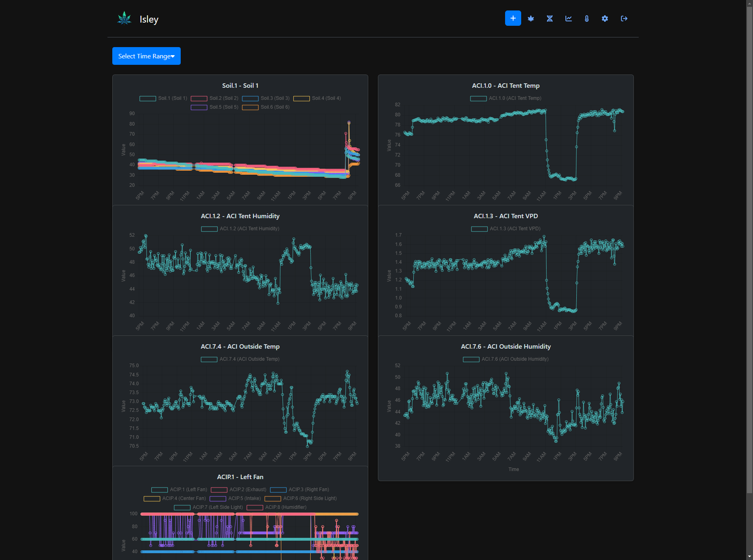Click the ACI.7.6 - ACI Outside Humidity title
This screenshot has width=753, height=560.
tap(505, 347)
